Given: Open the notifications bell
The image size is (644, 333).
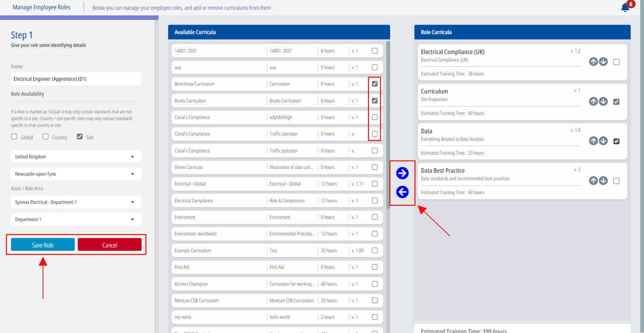Looking at the screenshot, I should coord(625,7).
